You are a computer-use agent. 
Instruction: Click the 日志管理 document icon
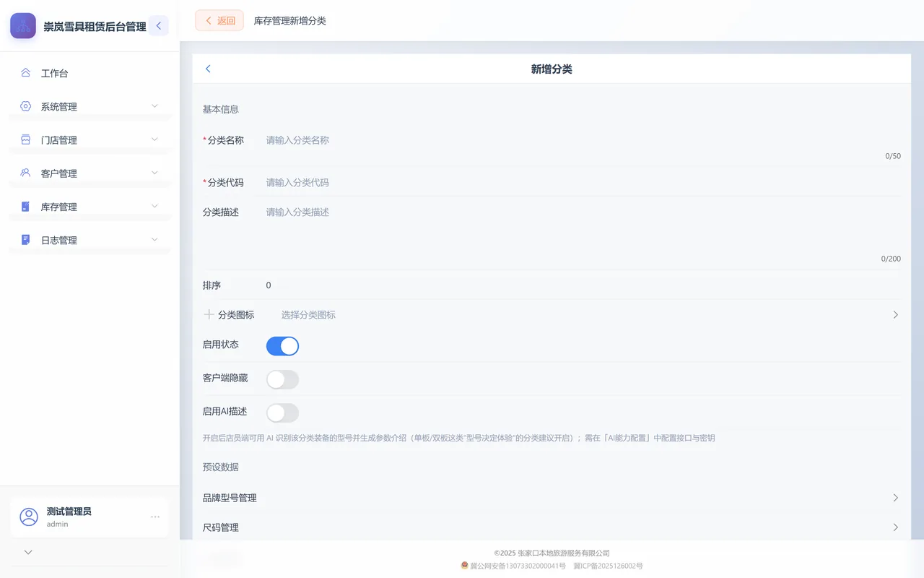[x=25, y=240]
